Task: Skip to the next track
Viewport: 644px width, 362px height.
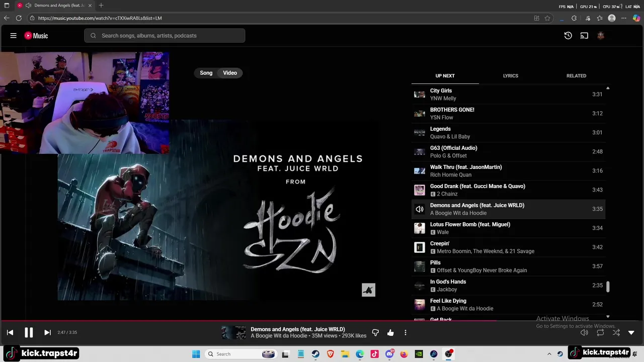Action: pos(47,332)
